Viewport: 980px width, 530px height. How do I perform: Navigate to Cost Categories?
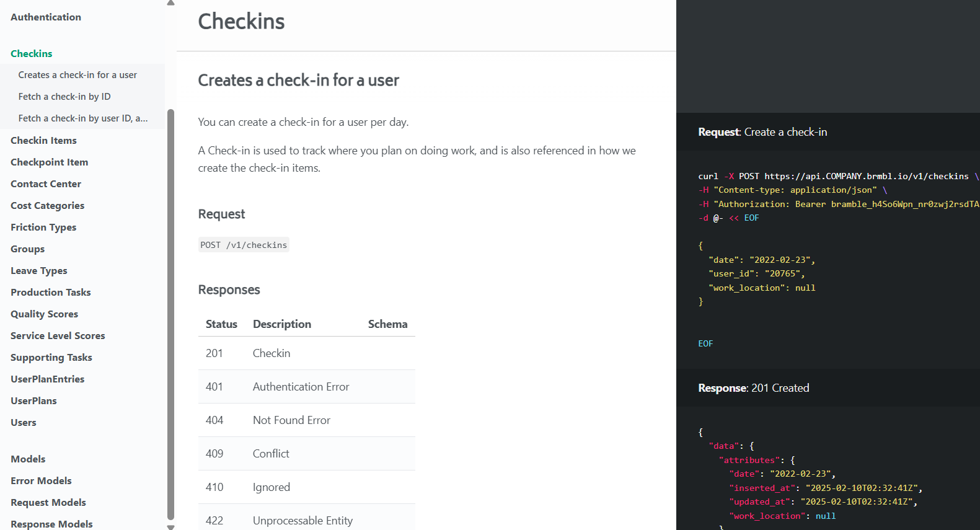click(x=48, y=206)
